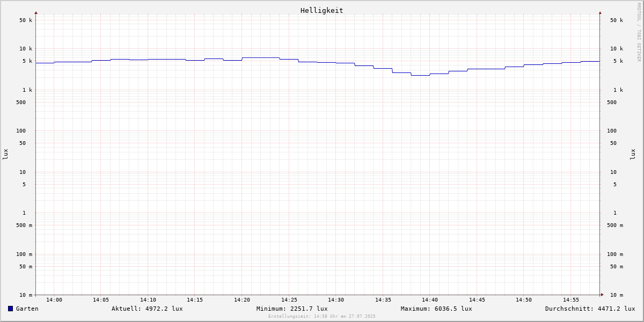Screen dimensions: 644x322
Task: Click the 14:25 time axis label
Action: (289, 300)
